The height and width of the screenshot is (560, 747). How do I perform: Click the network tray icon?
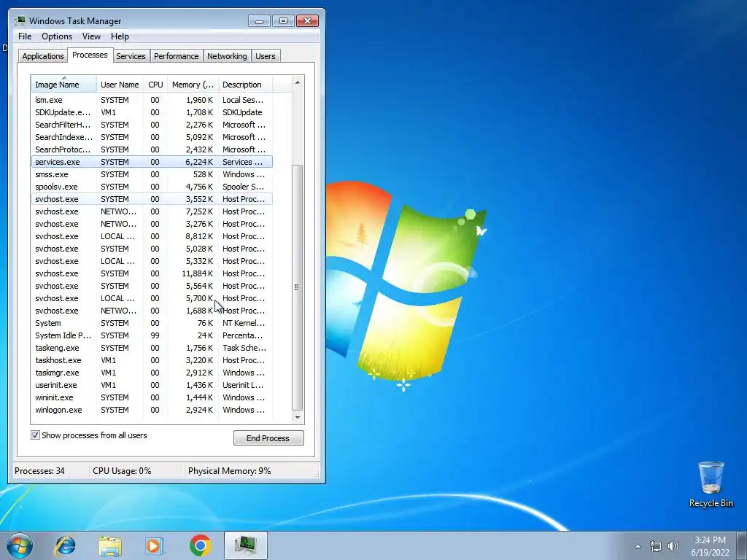point(656,546)
